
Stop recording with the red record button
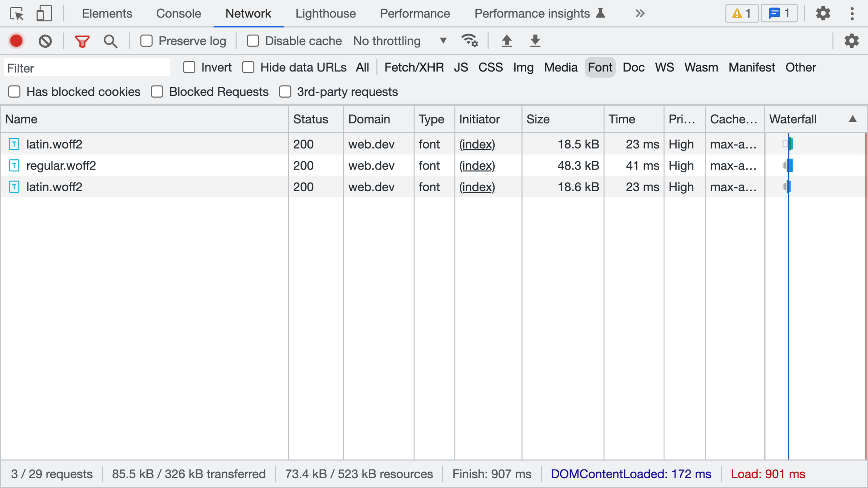[16, 41]
